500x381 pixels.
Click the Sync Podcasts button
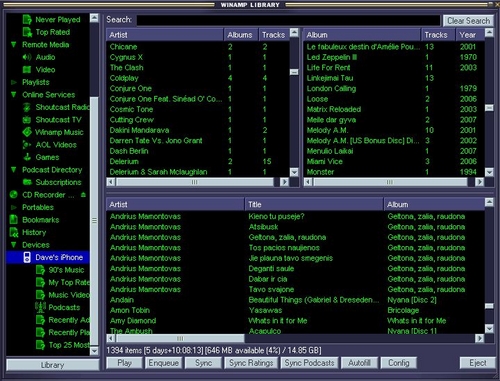pos(309,363)
